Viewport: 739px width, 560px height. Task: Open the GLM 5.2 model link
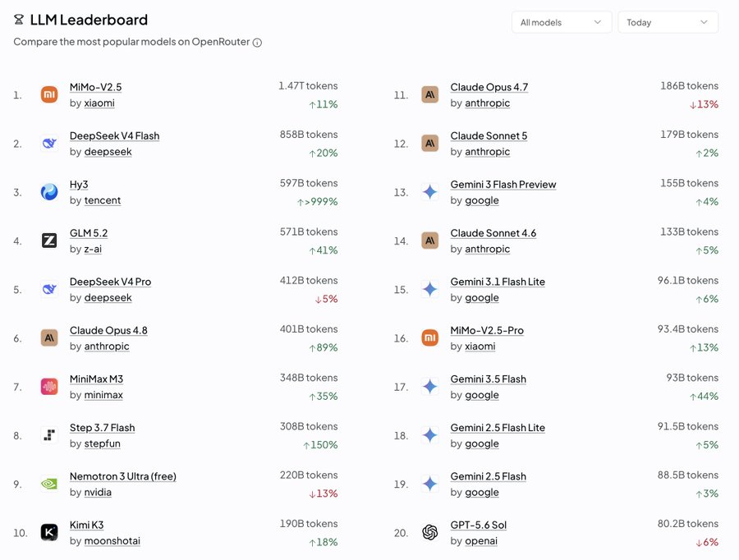coord(89,233)
